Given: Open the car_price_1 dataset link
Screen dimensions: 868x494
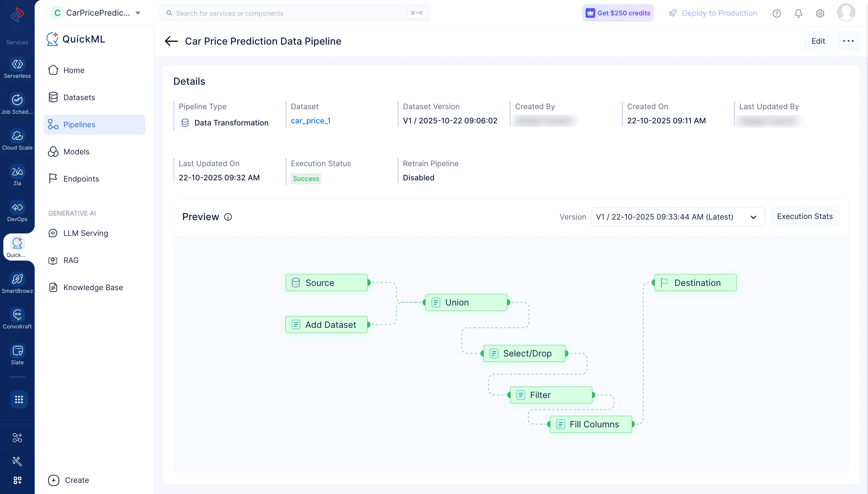Looking at the screenshot, I should point(310,120).
